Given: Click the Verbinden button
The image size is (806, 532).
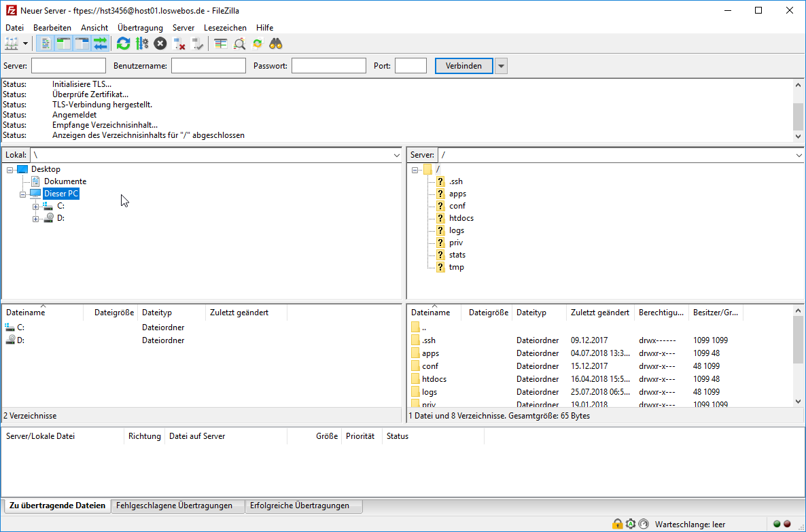Looking at the screenshot, I should click(x=463, y=66).
